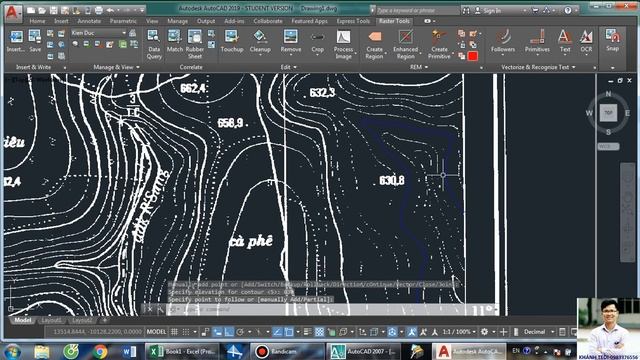Switch to the Model layout tab
This screenshot has height=360, width=640.
[x=22, y=320]
